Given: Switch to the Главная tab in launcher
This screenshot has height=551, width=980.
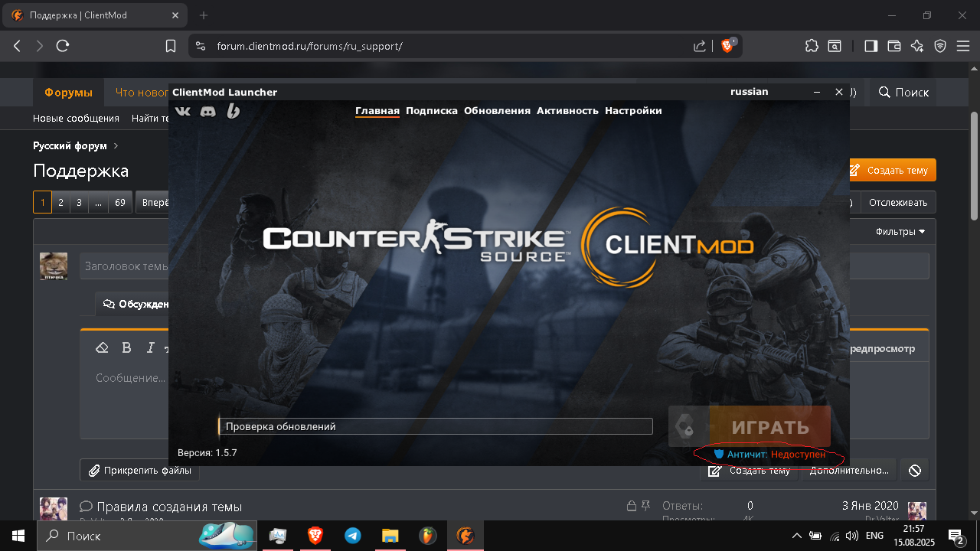Looking at the screenshot, I should click(377, 111).
